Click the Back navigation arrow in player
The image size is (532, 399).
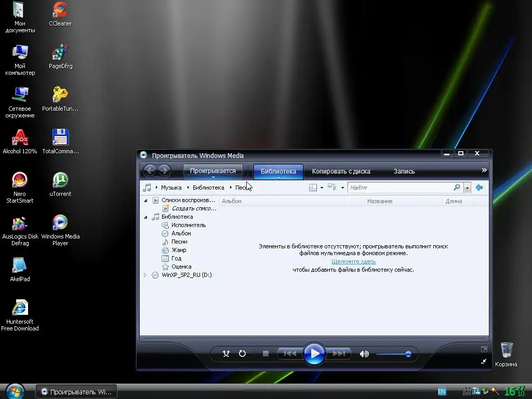coord(150,170)
